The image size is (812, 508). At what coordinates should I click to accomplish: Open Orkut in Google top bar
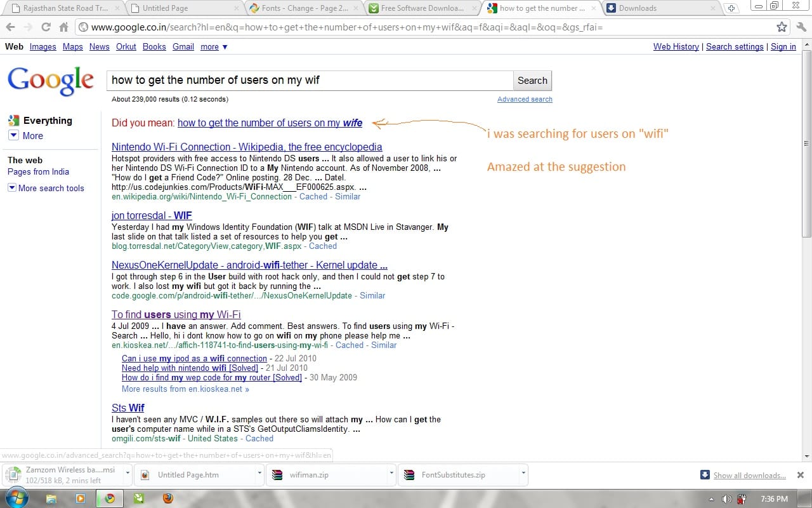(x=126, y=46)
